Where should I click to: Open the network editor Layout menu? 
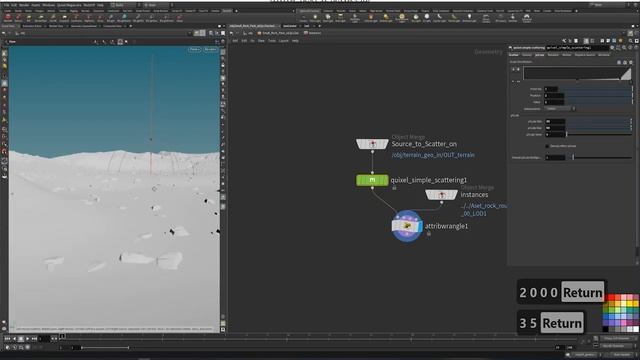click(283, 41)
